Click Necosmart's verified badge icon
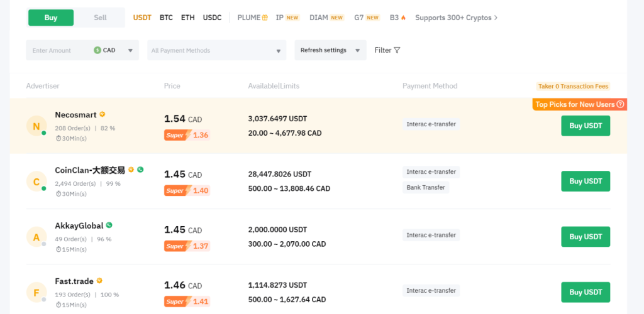644x314 pixels. (x=103, y=115)
